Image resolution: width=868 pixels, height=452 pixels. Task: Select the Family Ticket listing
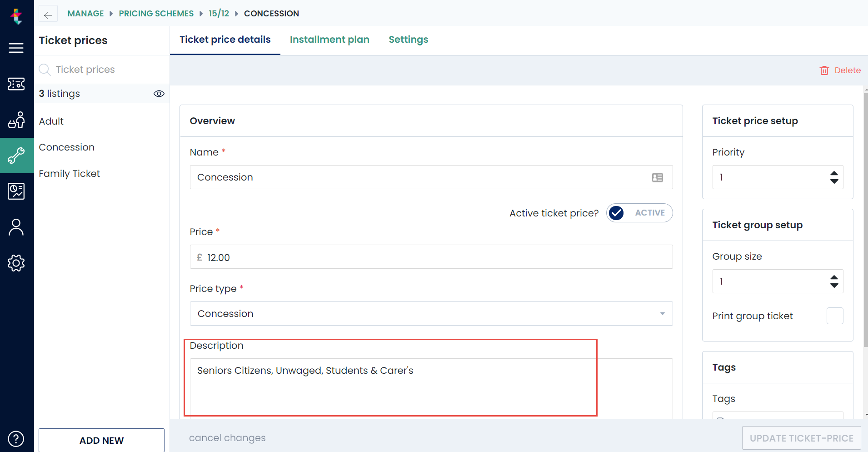[x=69, y=173]
